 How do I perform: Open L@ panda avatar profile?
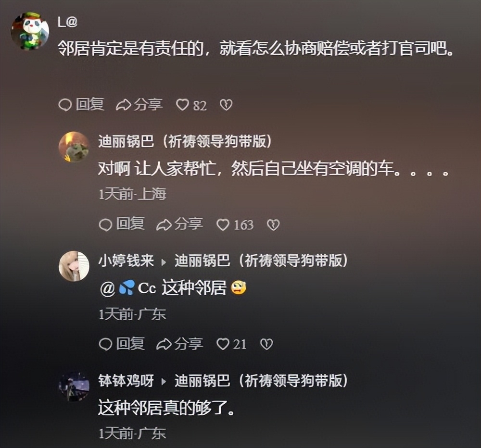click(x=30, y=31)
